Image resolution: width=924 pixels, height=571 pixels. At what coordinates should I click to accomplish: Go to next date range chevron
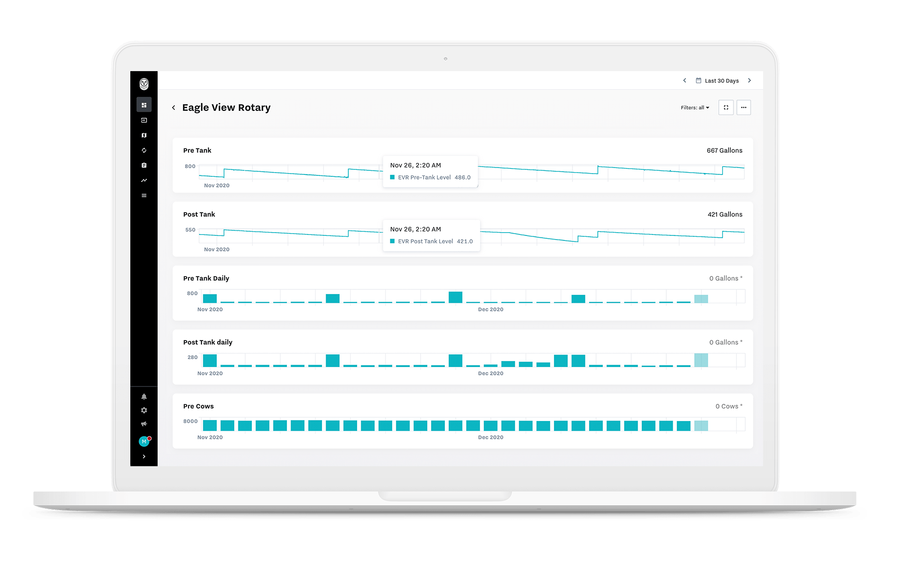click(749, 80)
